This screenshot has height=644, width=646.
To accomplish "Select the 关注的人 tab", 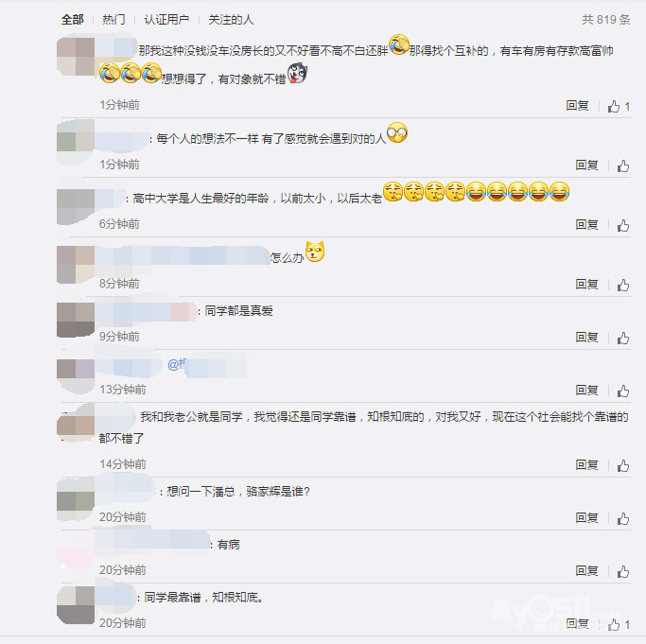I will click(231, 19).
